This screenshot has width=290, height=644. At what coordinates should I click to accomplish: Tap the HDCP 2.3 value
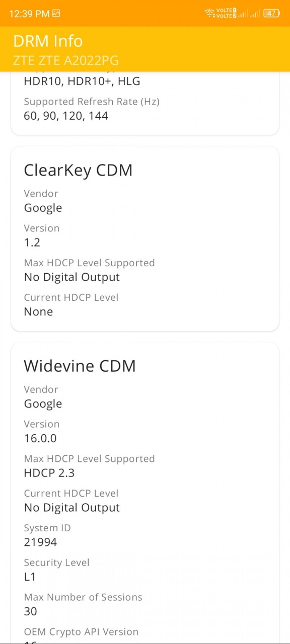[49, 473]
